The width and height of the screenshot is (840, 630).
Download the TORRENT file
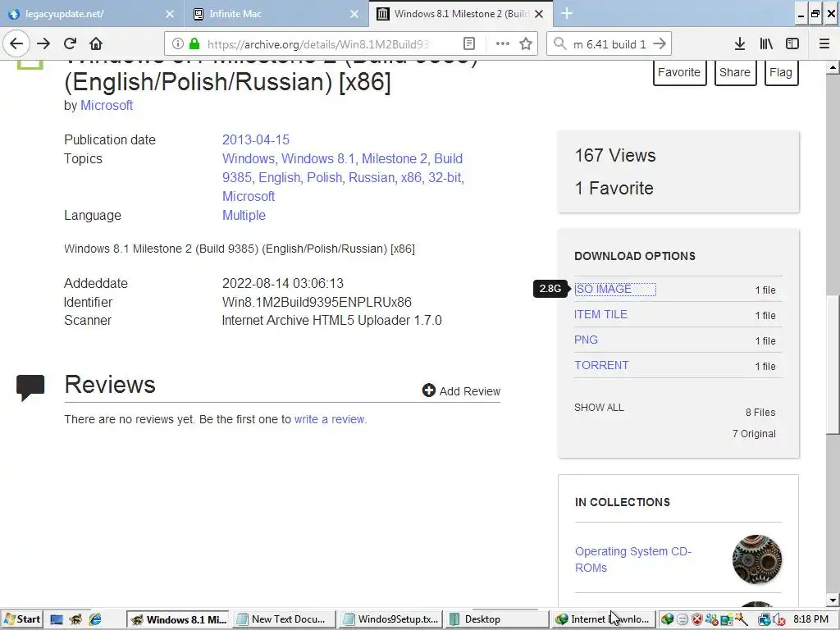[x=601, y=365]
